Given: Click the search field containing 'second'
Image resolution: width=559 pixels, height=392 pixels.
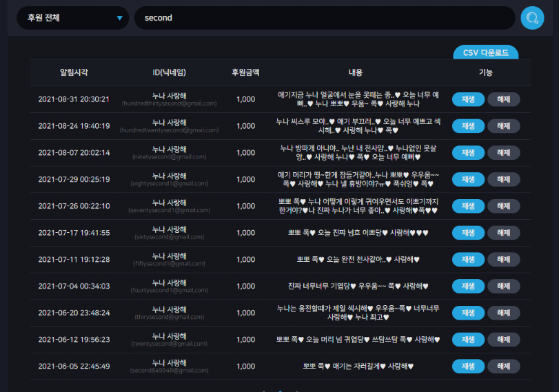Looking at the screenshot, I should (325, 18).
